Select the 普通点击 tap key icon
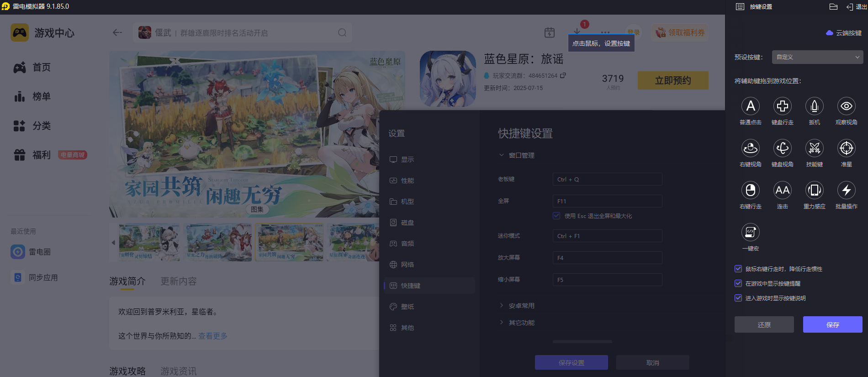The height and width of the screenshot is (377, 868). click(x=750, y=106)
